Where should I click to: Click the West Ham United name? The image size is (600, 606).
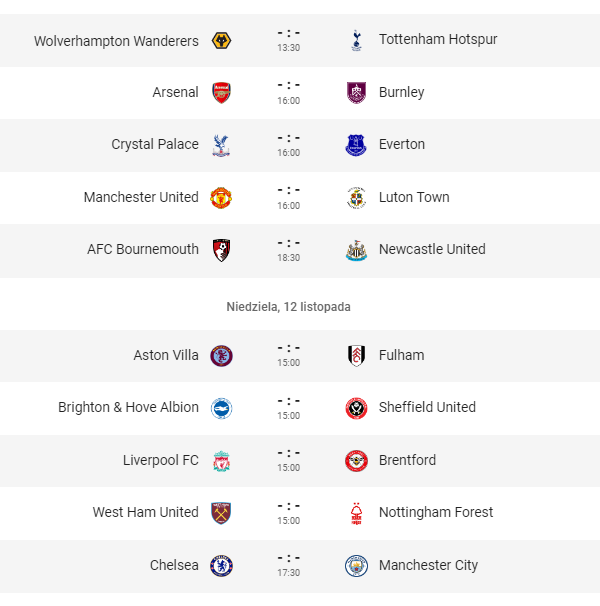(146, 512)
